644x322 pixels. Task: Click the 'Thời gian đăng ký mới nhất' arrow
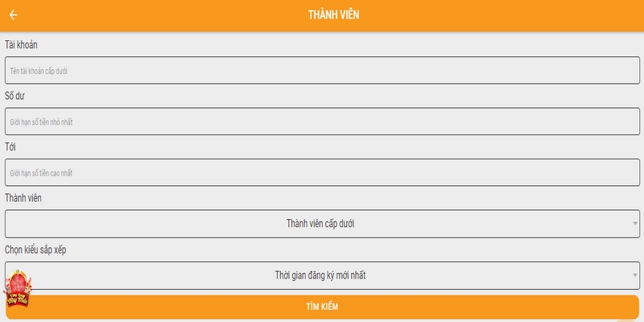[634, 276]
